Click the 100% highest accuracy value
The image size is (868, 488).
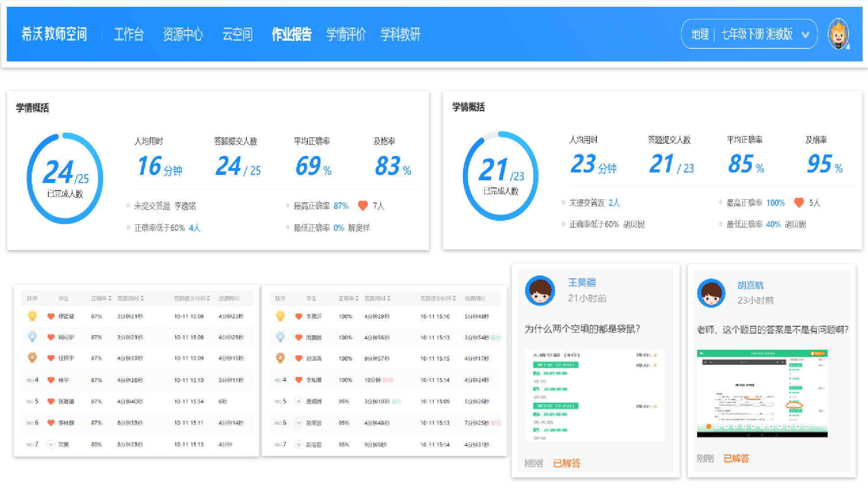click(x=775, y=203)
